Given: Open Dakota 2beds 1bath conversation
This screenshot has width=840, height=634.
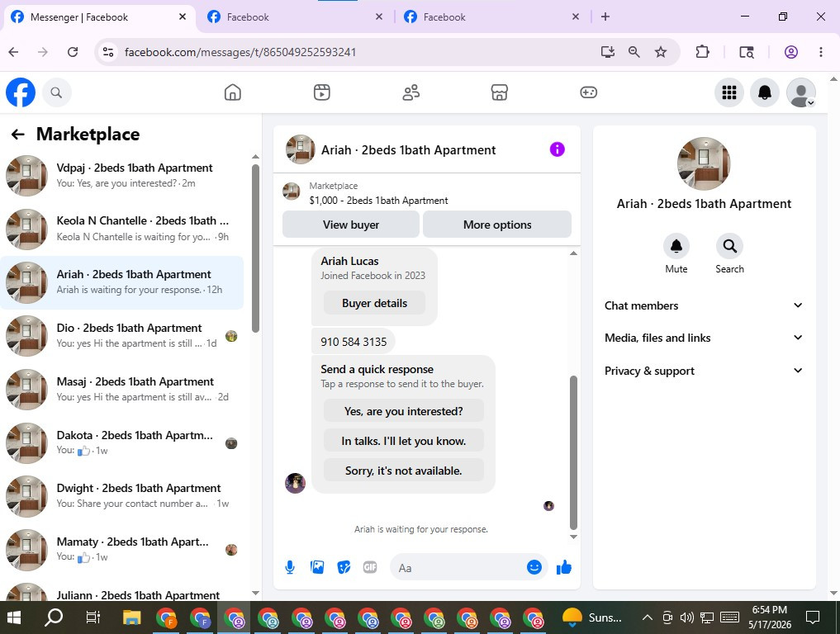Looking at the screenshot, I should (x=122, y=442).
